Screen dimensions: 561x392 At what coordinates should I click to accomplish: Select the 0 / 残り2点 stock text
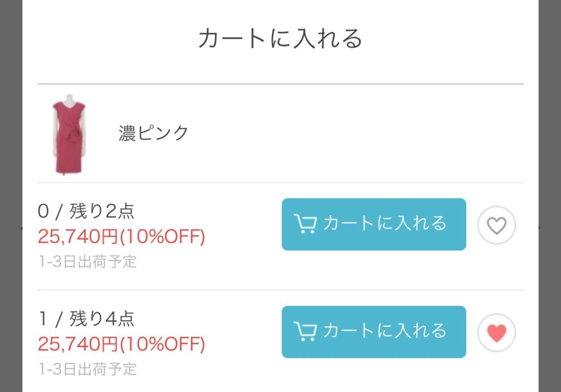point(86,211)
